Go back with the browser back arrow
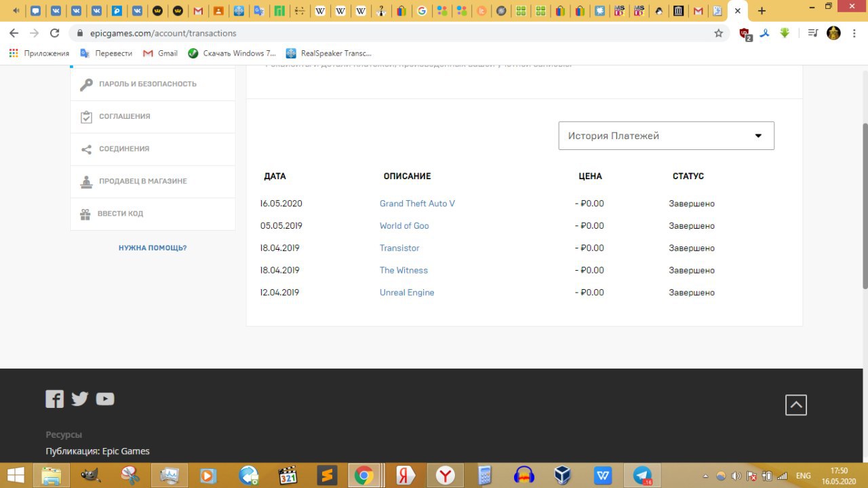The width and height of the screenshot is (868, 488). [15, 33]
